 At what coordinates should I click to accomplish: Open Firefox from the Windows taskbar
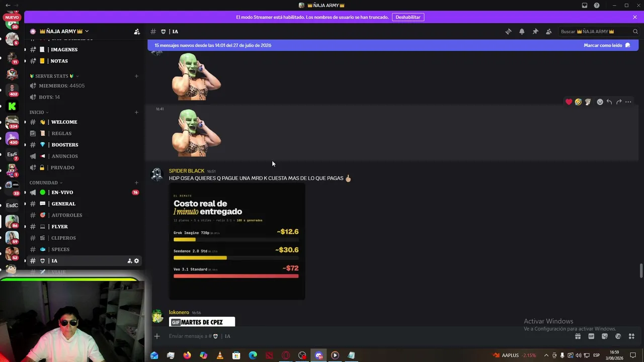coord(187,355)
